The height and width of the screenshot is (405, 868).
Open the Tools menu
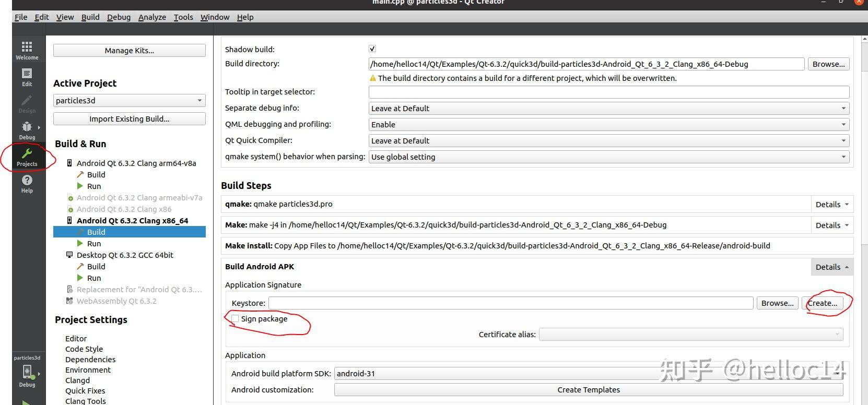[183, 17]
